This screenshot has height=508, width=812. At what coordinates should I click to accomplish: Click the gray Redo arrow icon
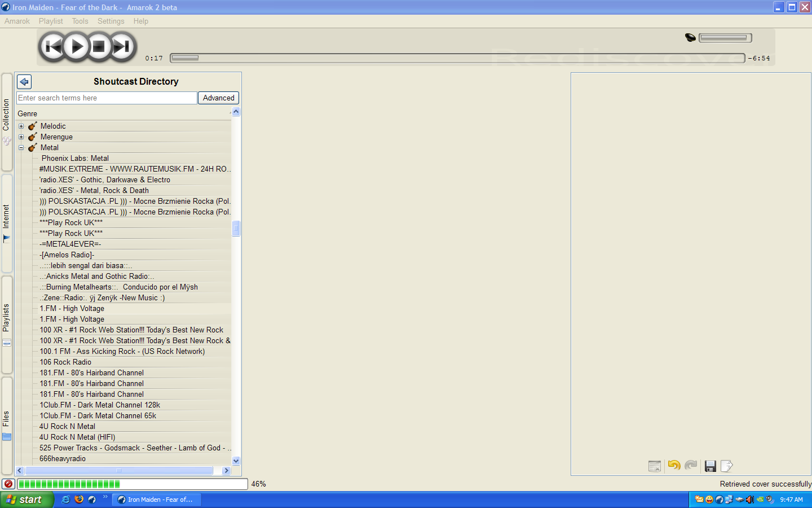691,465
